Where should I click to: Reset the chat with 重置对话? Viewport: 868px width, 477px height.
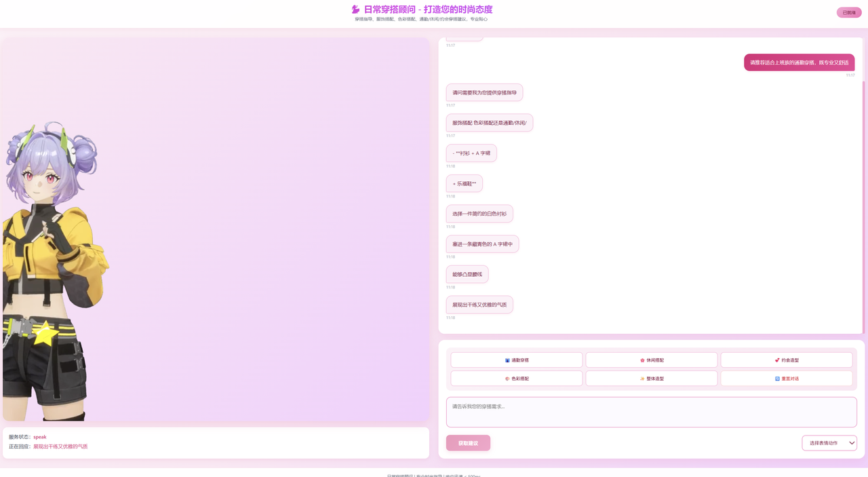[787, 379]
